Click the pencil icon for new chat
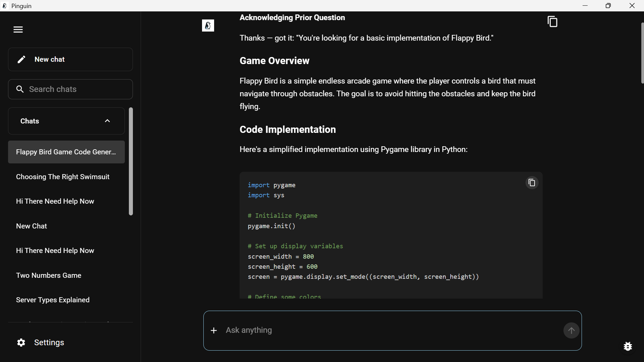The image size is (644, 362). click(x=21, y=59)
